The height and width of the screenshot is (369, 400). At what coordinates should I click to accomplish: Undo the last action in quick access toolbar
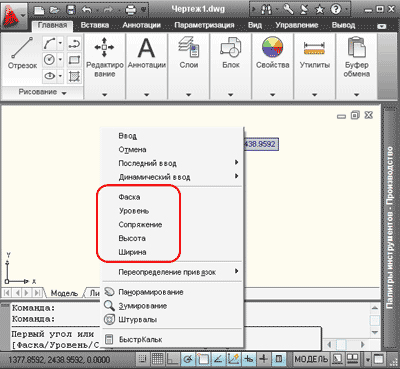(87, 10)
